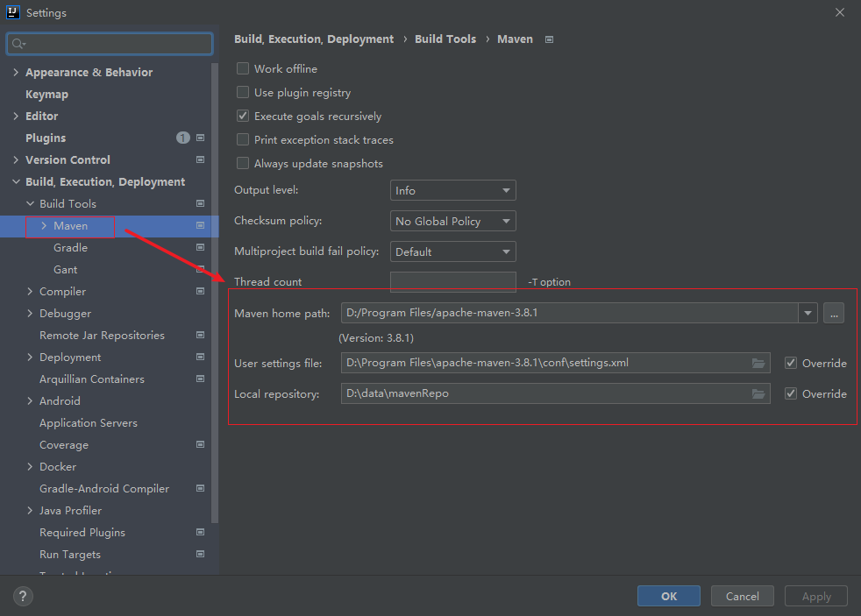This screenshot has width=861, height=616.
Task: Click the settings tree vertical scrollbar
Action: click(x=215, y=294)
